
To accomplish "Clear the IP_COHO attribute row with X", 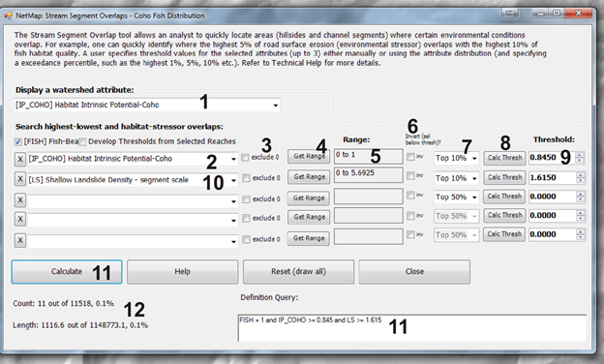I will coord(20,159).
